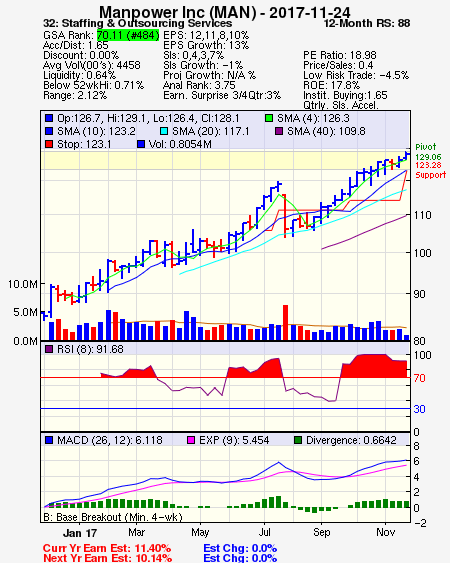Click the tallest red volume bar in July
Image resolution: width=450 pixels, height=563 pixels.
(286, 322)
